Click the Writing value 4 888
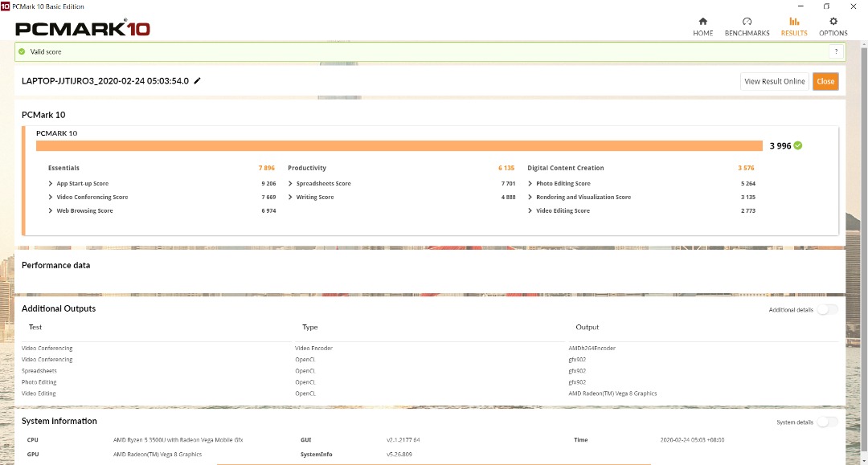 point(508,198)
